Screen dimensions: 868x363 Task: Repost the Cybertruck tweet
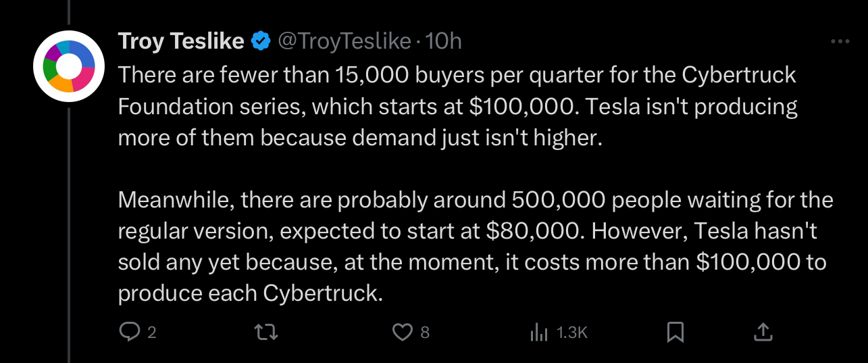click(268, 332)
